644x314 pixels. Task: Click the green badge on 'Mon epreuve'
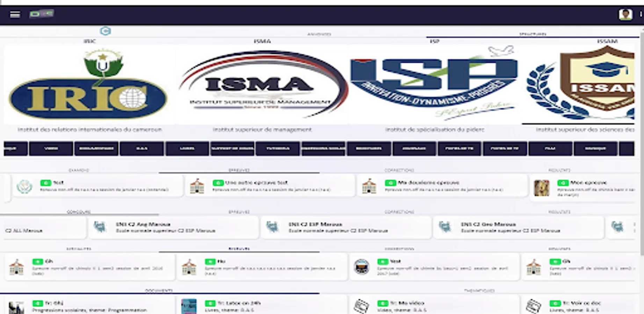[563, 183]
